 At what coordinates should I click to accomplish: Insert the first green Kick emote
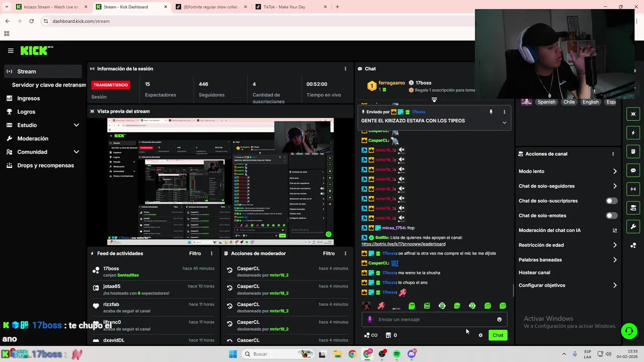[x=412, y=306]
